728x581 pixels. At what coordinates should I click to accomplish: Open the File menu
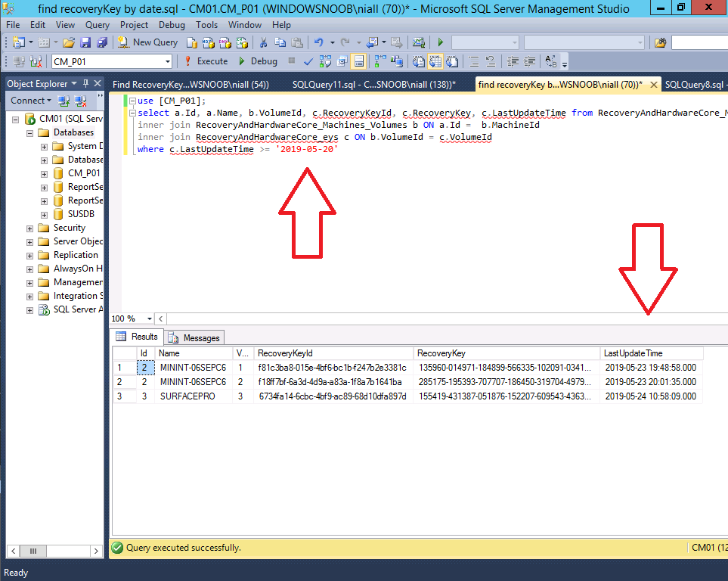click(x=13, y=25)
